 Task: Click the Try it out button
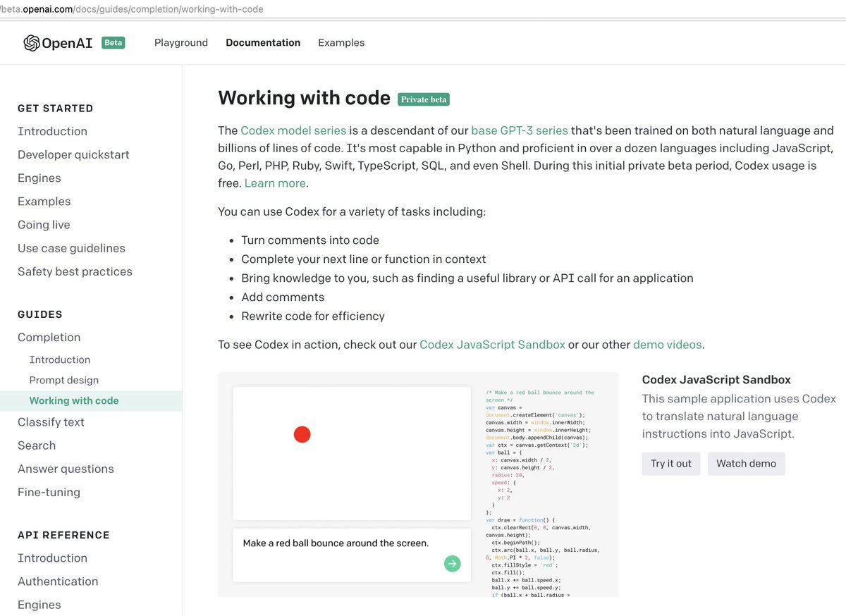point(671,464)
